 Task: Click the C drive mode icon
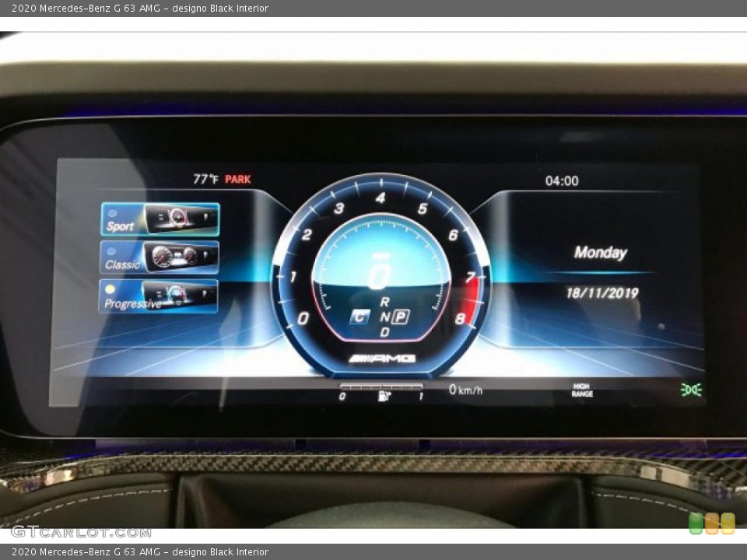[360, 317]
